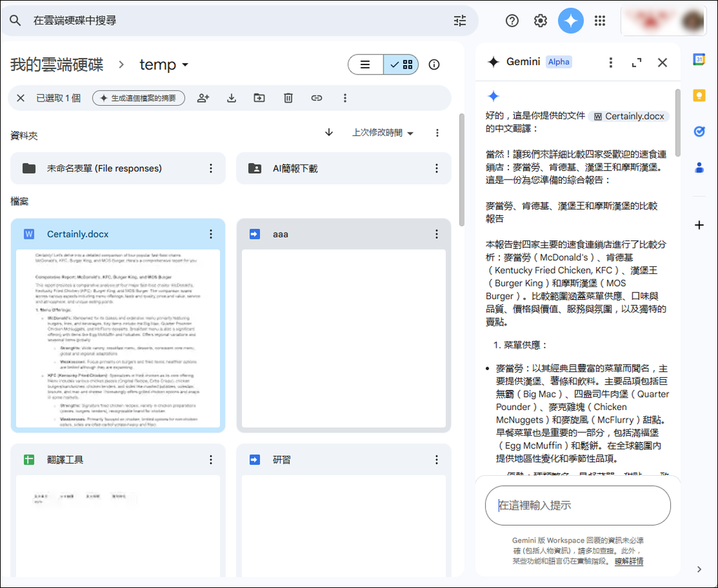
Task: Move the selected file to trash
Action: [x=288, y=98]
